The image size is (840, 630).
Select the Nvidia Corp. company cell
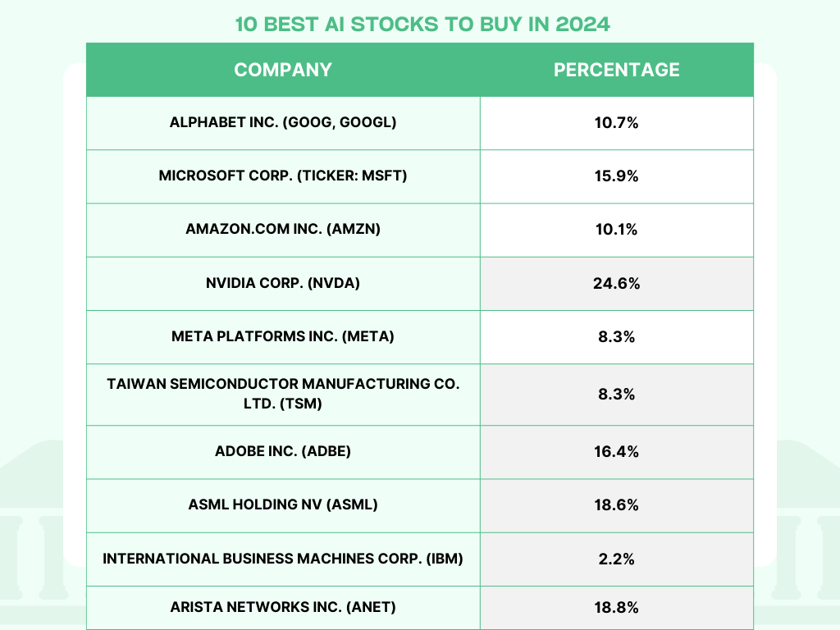(x=283, y=283)
